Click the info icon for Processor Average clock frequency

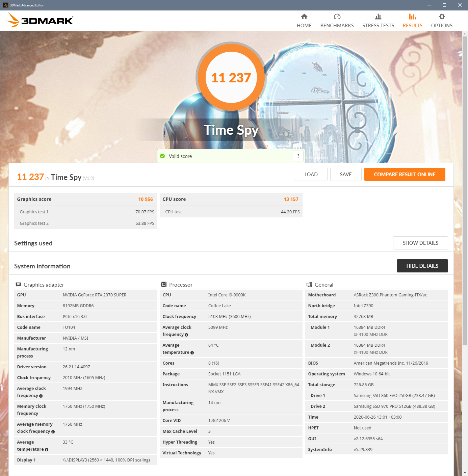pos(186,335)
